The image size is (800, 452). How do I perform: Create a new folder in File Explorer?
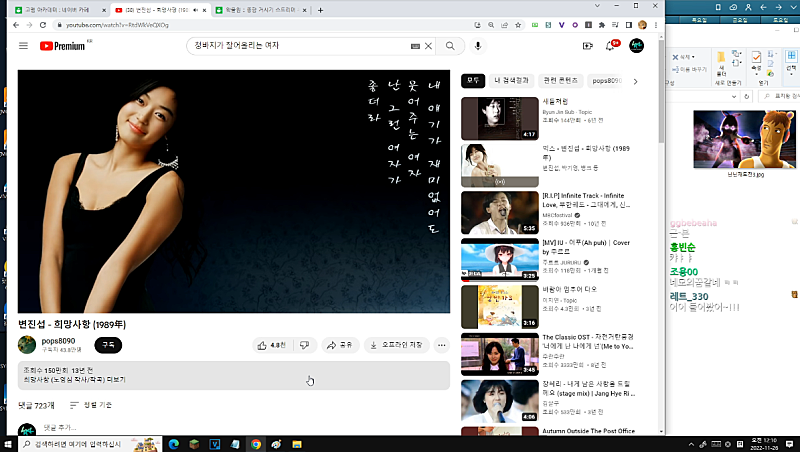coord(721,66)
